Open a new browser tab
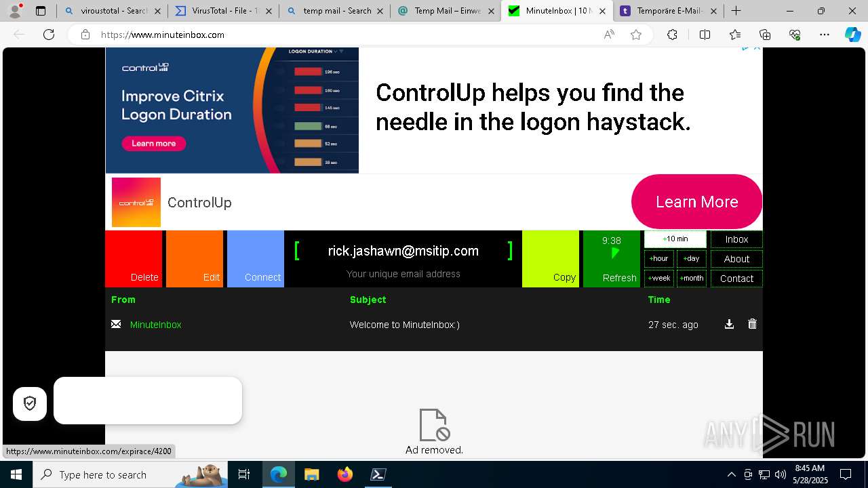The image size is (868, 488). click(736, 11)
